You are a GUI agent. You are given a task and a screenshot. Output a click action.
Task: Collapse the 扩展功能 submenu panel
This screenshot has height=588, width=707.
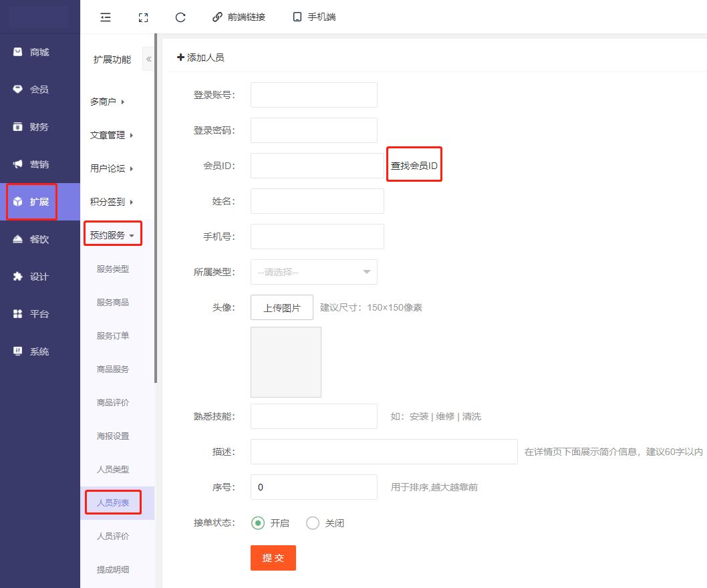(148, 59)
